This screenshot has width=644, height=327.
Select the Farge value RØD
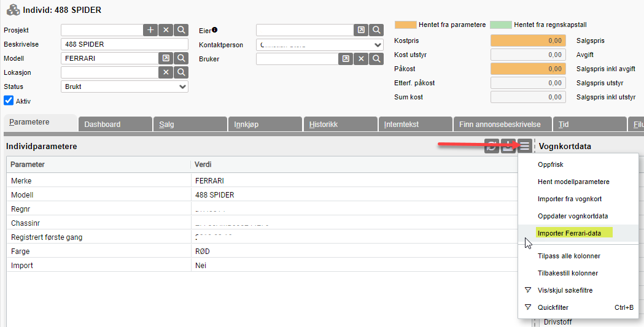pyautogui.click(x=203, y=252)
